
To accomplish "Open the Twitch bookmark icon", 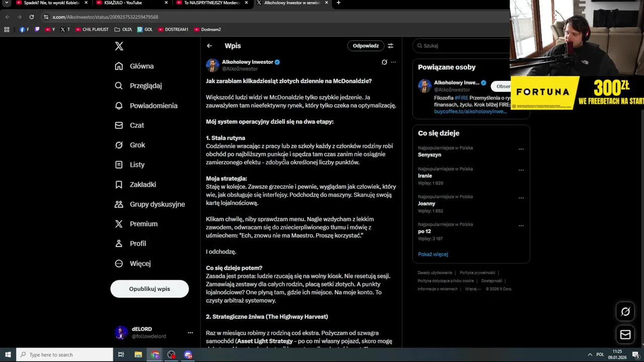I will click(37, 30).
